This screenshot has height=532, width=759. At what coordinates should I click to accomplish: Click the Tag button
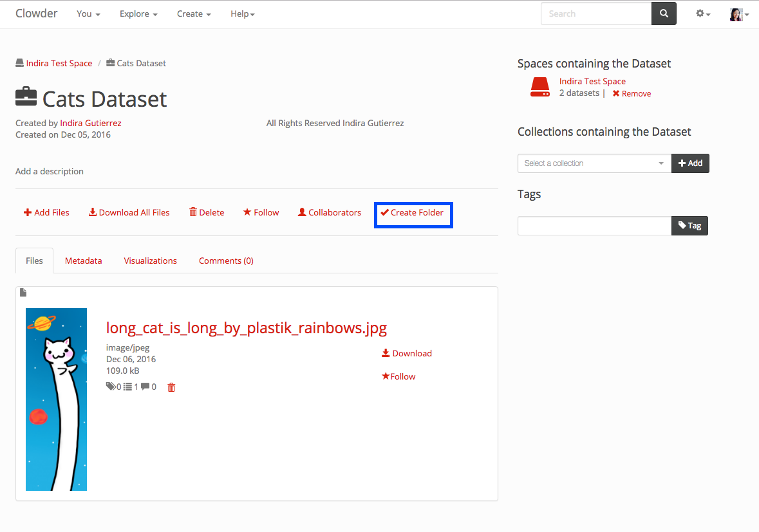click(x=689, y=226)
